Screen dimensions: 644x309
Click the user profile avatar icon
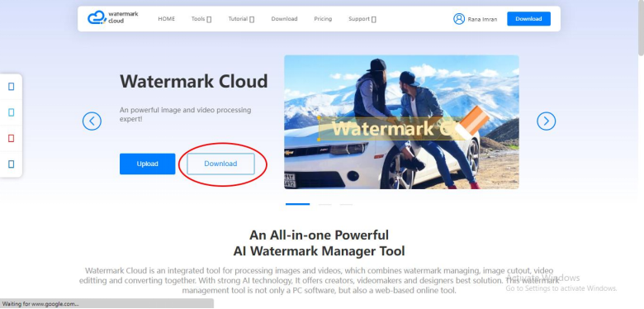459,19
